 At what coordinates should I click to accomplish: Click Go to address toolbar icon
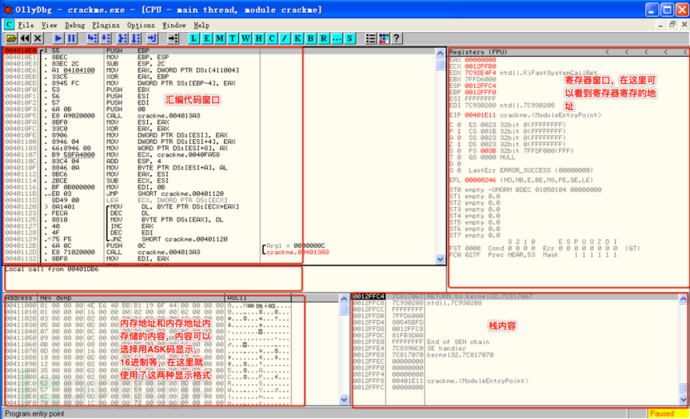173,38
